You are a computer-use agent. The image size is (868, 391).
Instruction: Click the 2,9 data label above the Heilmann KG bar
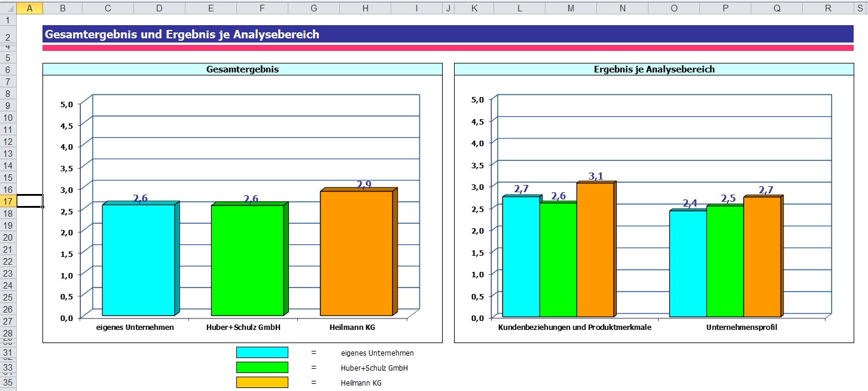pyautogui.click(x=364, y=184)
